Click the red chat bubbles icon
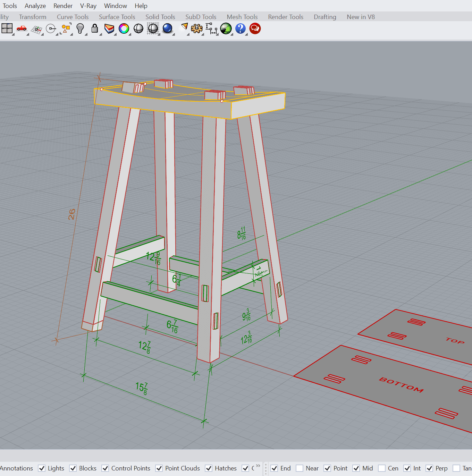Image resolution: width=472 pixels, height=476 pixels. 255,28
